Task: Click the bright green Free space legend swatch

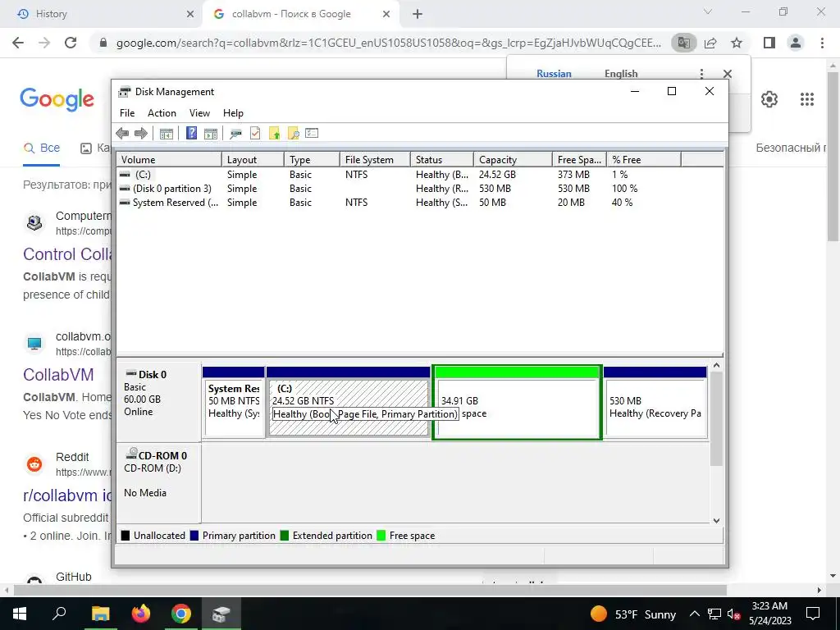Action: coord(381,535)
